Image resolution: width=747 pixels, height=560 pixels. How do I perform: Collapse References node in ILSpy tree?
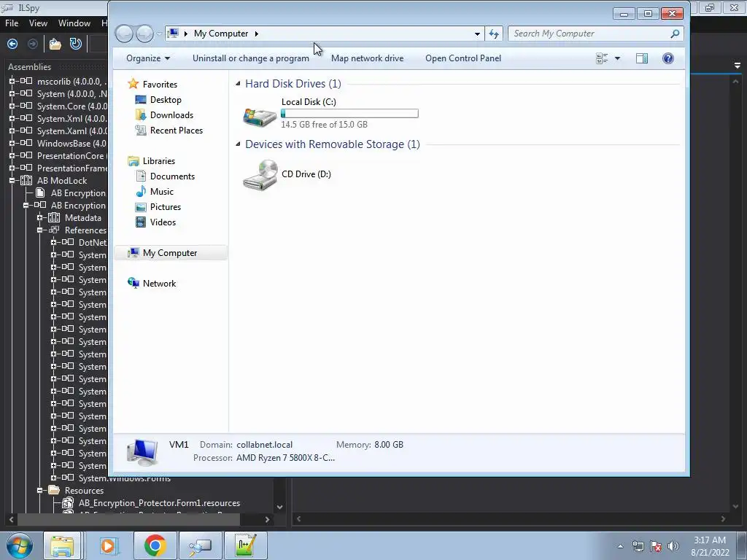[x=39, y=230]
